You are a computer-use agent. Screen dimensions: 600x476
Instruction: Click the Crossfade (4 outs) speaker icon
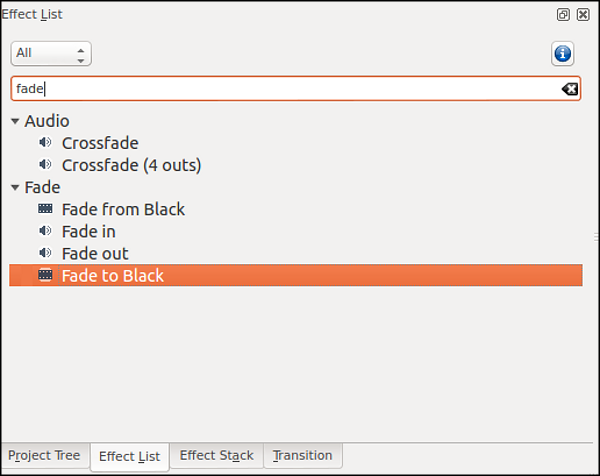tap(45, 165)
